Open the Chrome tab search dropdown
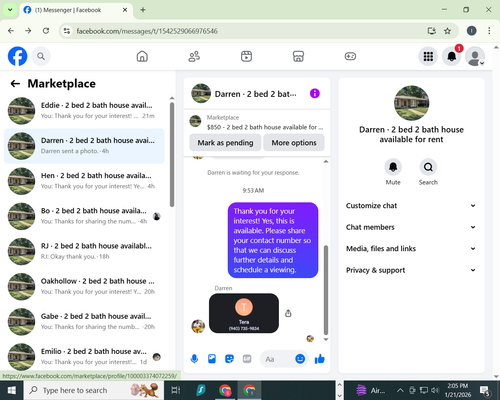 coord(10,10)
